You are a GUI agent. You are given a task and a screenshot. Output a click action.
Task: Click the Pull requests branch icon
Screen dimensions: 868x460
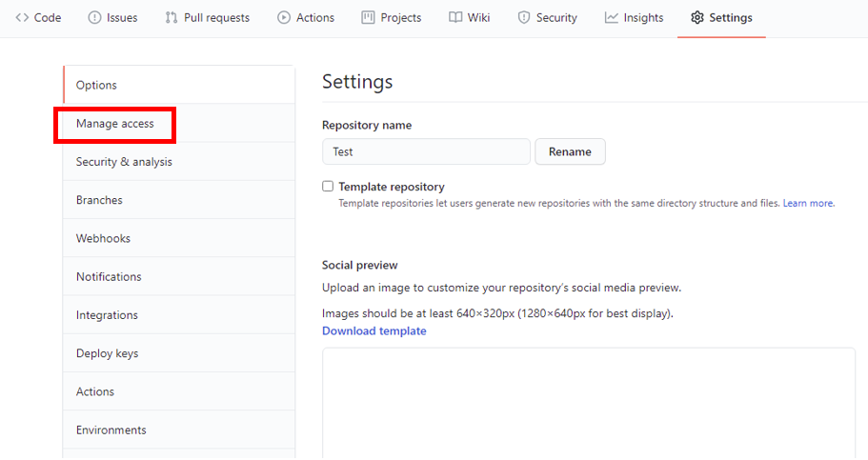pos(172,18)
